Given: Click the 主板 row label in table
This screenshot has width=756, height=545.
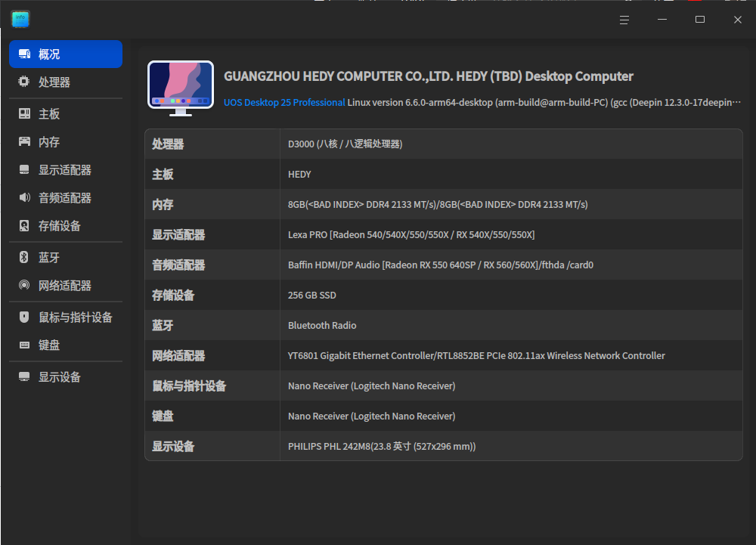Looking at the screenshot, I should [x=163, y=175].
